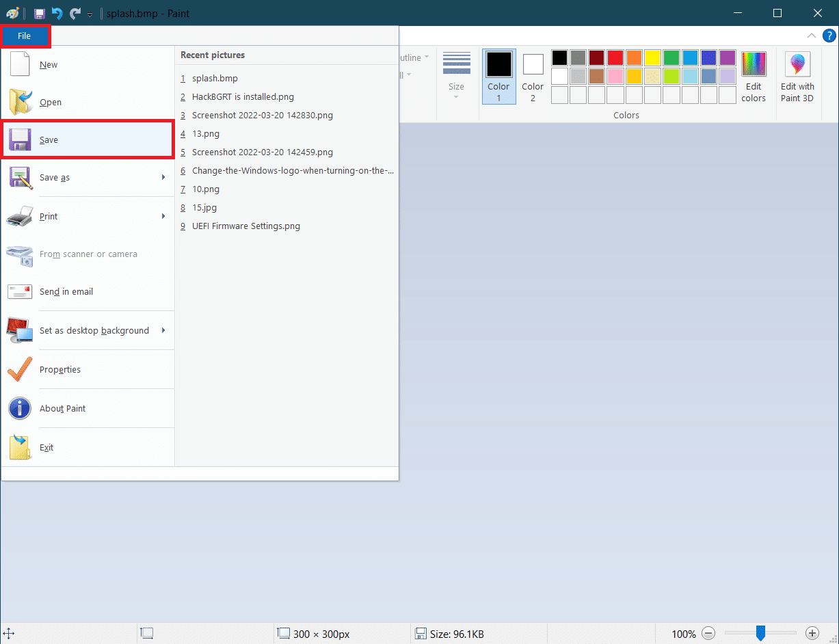This screenshot has width=839, height=644.
Task: Pick the gold color swatch
Action: (634, 76)
